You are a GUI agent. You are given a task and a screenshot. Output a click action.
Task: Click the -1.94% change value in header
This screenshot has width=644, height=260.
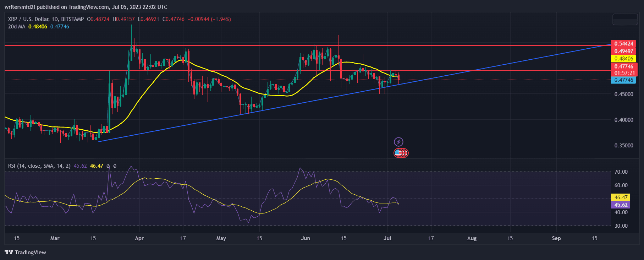221,19
